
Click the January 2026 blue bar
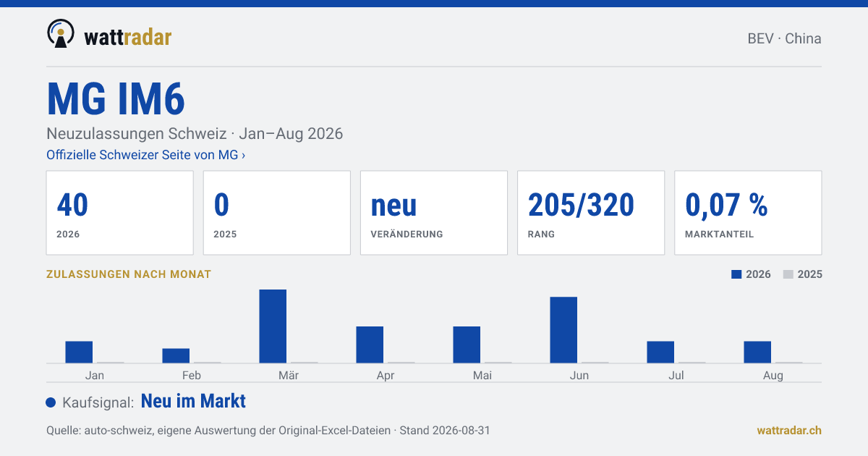pyautogui.click(x=79, y=352)
